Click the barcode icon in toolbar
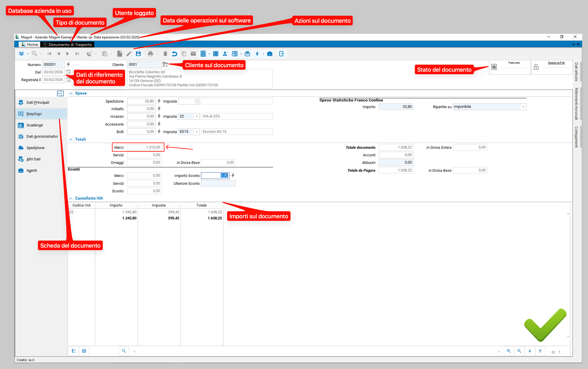Viewport: 588px width, 369px height. click(x=215, y=54)
